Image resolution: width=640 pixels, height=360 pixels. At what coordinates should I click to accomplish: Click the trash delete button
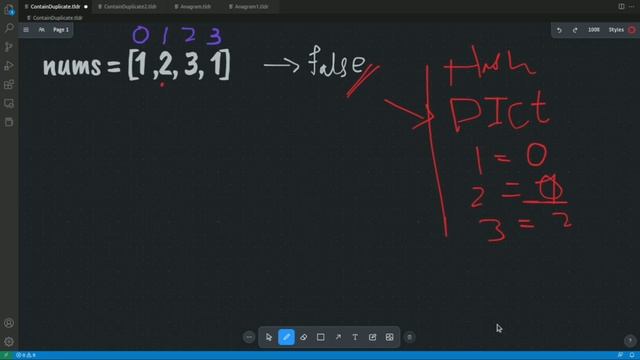tap(409, 337)
